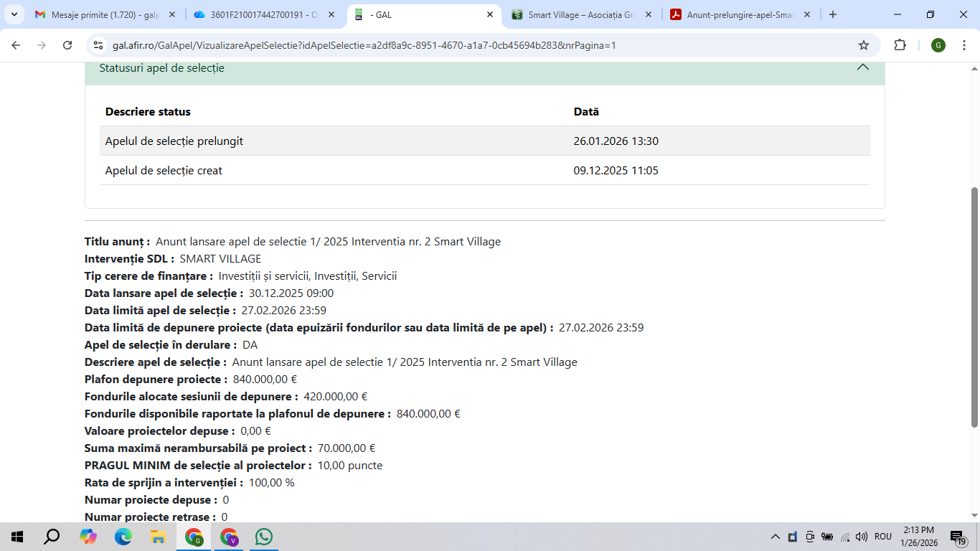
Task: Show hidden system tray icons
Action: pyautogui.click(x=775, y=537)
